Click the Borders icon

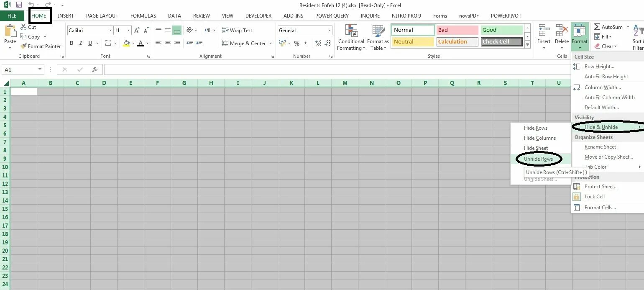pos(108,43)
